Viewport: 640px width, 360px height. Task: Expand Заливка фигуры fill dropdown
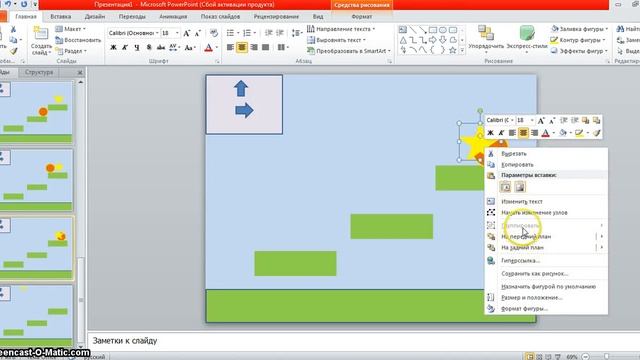(x=580, y=29)
